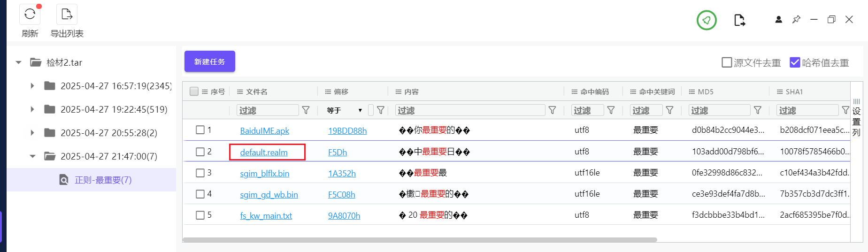
Task: Click filter funnel icon for MD5 column
Action: [x=758, y=110]
